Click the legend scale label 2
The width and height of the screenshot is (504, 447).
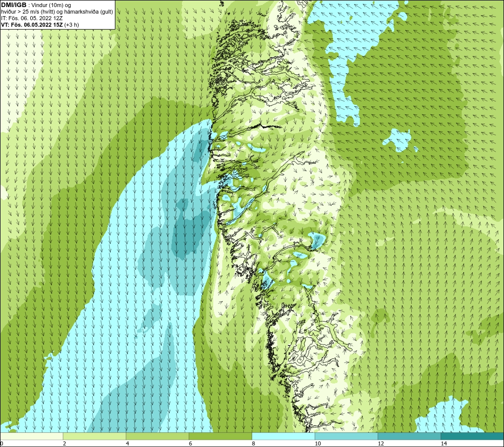pyautogui.click(x=65, y=443)
